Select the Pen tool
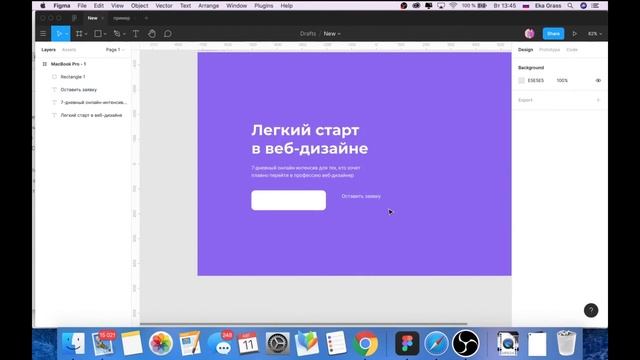The height and width of the screenshot is (360, 640). pyautogui.click(x=117, y=34)
